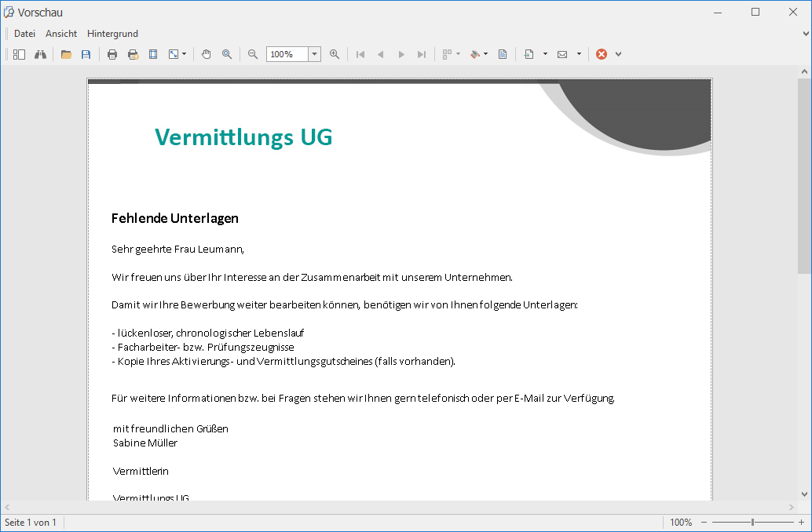812x532 pixels.
Task: Click the vertical scrollbar thumb
Action: point(804,176)
